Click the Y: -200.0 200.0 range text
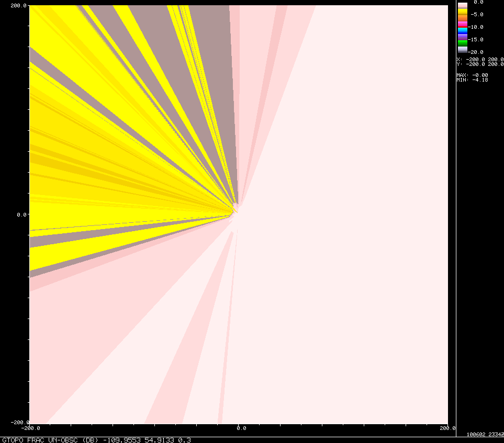The width and height of the screenshot is (504, 443). [x=480, y=64]
